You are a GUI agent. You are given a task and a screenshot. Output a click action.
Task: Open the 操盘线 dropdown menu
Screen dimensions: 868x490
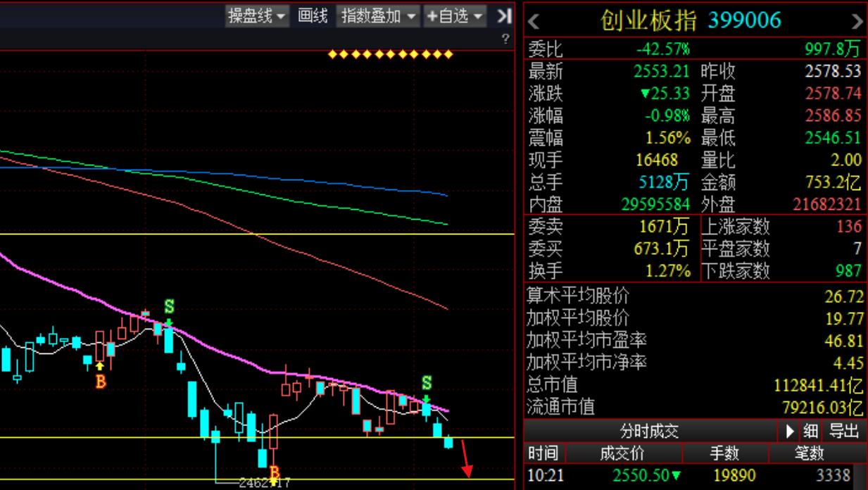click(x=257, y=16)
